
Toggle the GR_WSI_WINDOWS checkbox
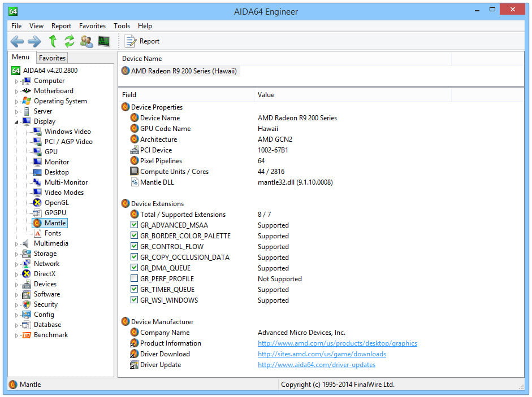coord(135,300)
